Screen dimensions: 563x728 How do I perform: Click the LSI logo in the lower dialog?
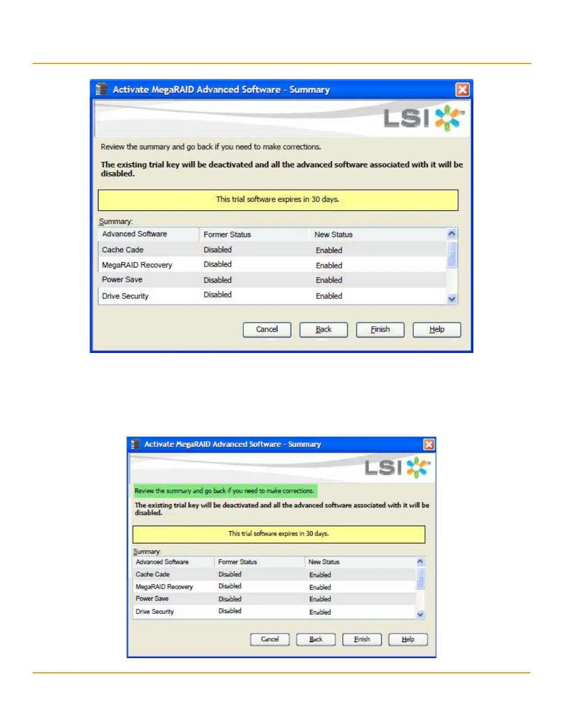397,467
